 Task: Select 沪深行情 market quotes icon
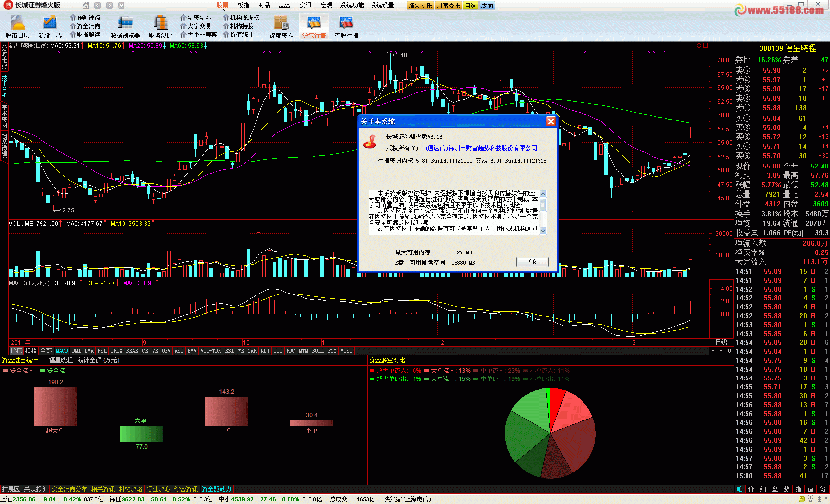pyautogui.click(x=314, y=27)
